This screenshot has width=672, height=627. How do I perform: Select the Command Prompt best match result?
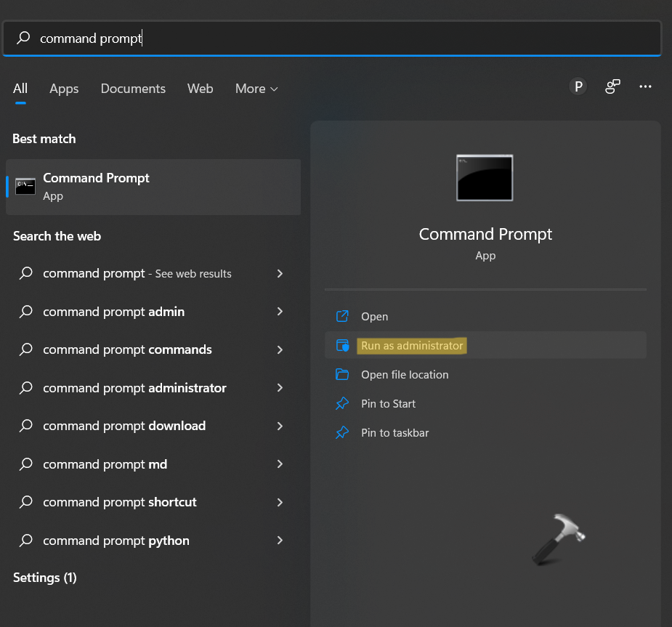point(153,187)
